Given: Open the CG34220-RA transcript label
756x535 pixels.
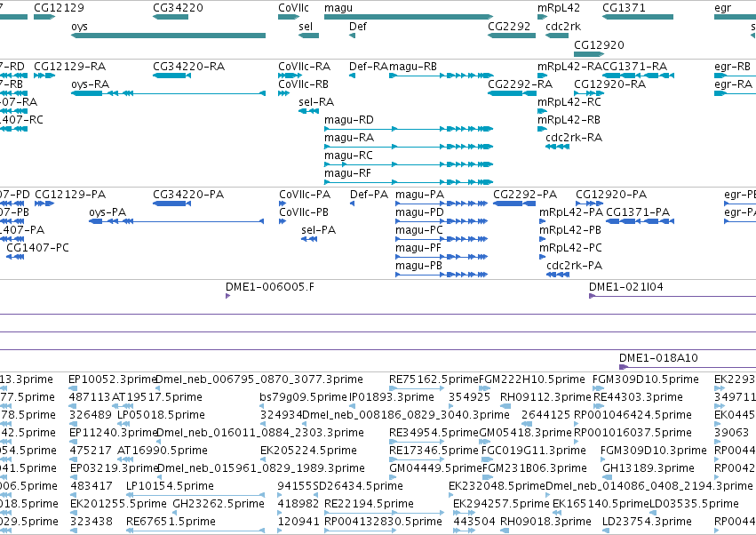Looking at the screenshot, I should pyautogui.click(x=189, y=66).
